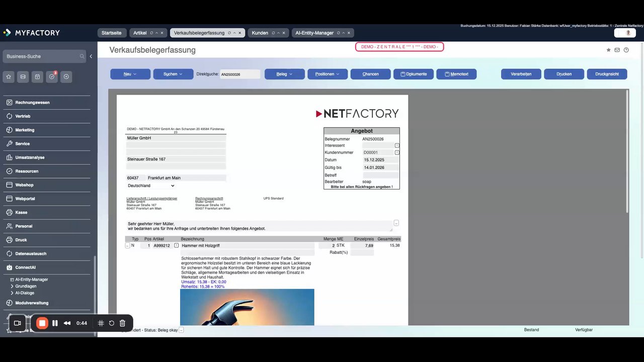Collapse the sidebar with the chevron arrow
This screenshot has height=362, width=644.
[x=91, y=56]
